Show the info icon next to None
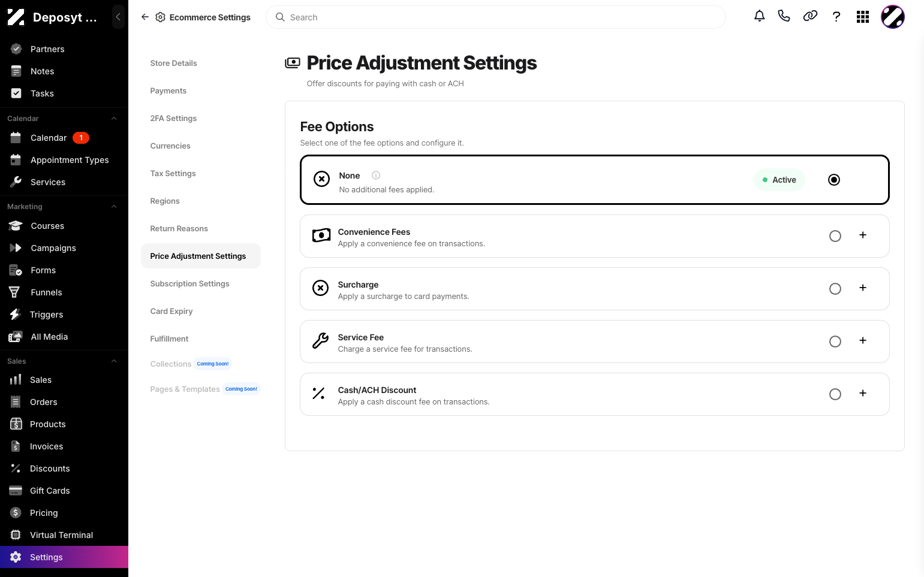924x577 pixels. point(376,176)
